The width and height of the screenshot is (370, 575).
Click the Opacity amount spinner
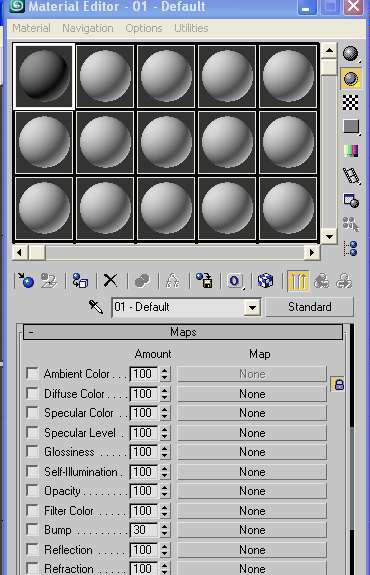165,491
